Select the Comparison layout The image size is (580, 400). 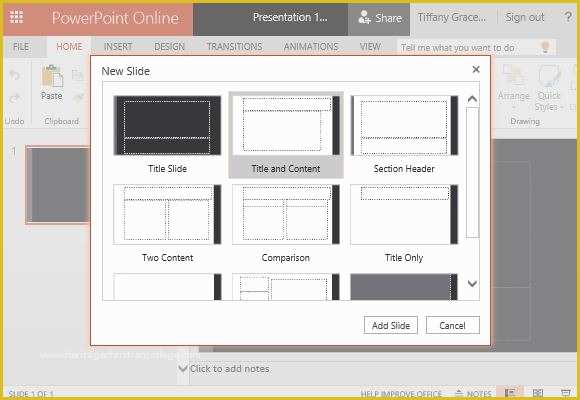click(x=286, y=224)
